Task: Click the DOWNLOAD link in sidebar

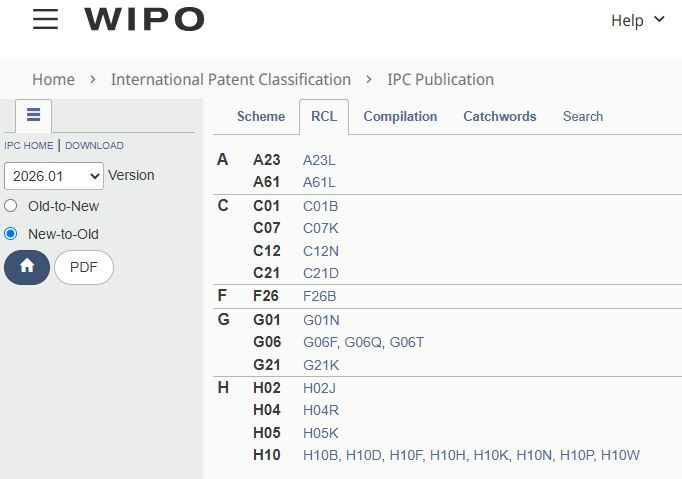Action: pos(94,145)
